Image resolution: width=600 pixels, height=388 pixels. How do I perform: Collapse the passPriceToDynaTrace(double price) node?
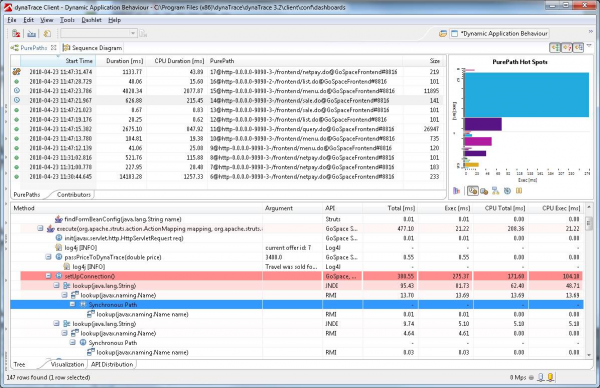click(x=48, y=257)
